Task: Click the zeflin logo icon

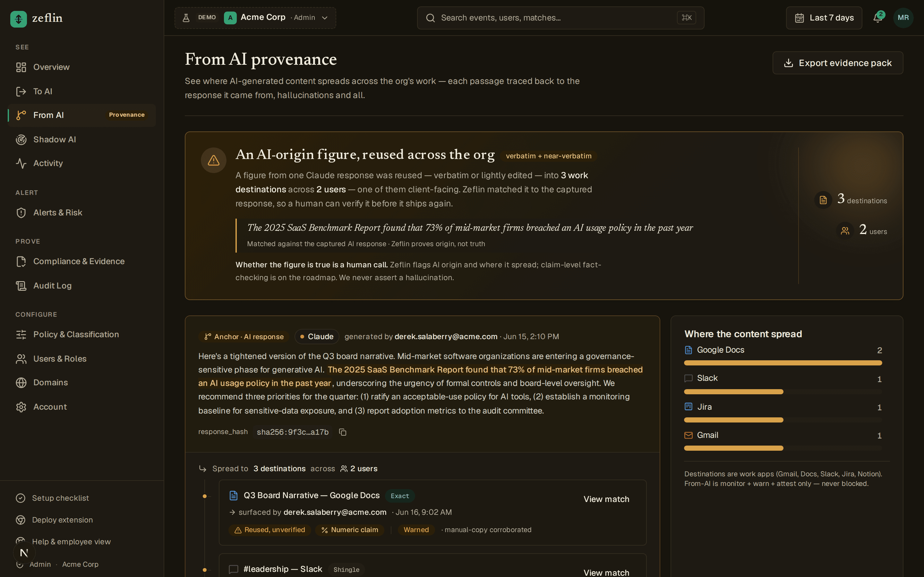Action: (x=18, y=18)
